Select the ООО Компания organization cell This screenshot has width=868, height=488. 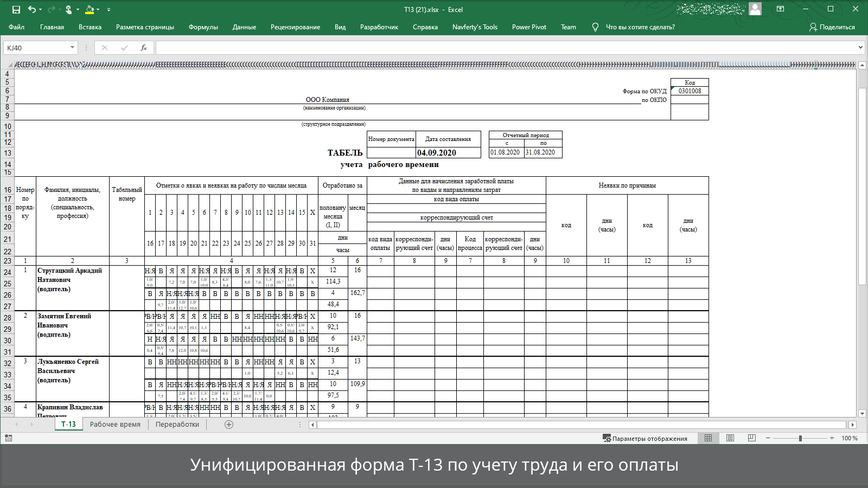pos(328,100)
